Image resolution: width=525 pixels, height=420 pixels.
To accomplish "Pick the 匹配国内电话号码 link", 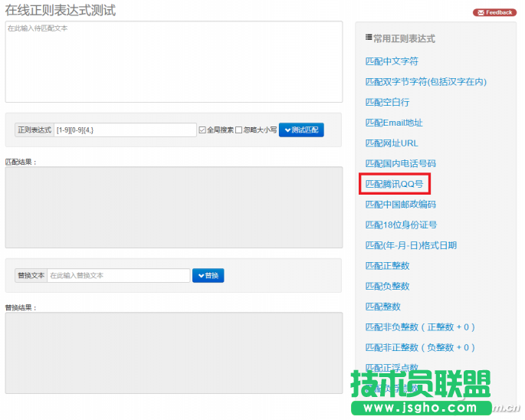I will [x=400, y=163].
